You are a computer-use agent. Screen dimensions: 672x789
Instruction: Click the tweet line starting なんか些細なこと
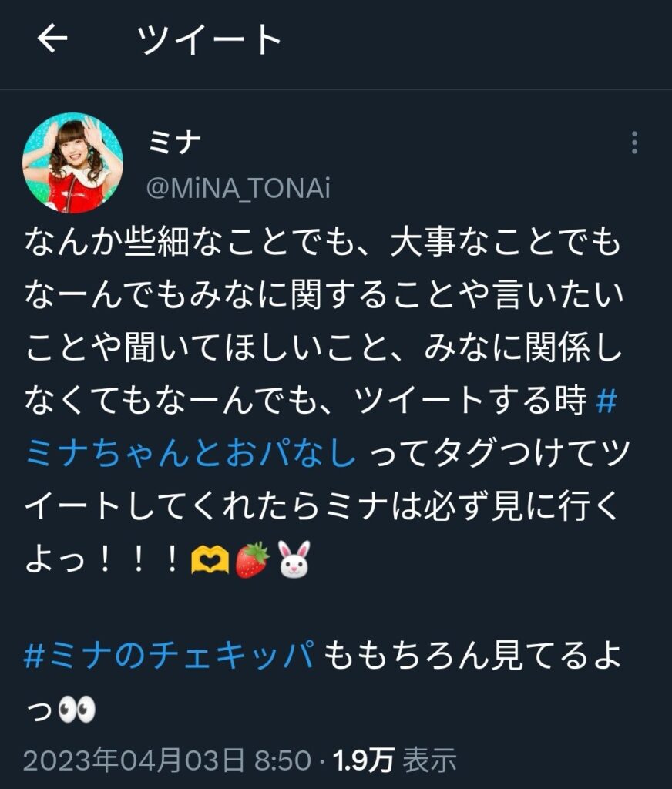322,242
